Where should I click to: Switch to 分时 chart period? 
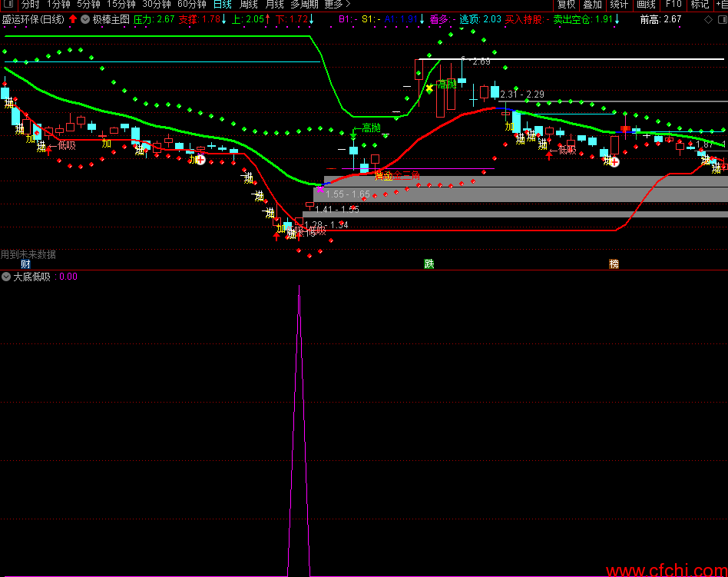30,5
